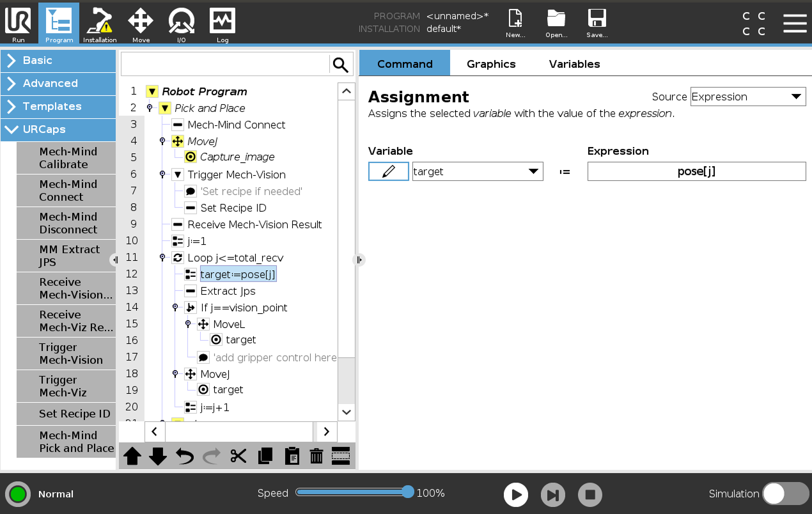Delete selected node with trash icon
The width and height of the screenshot is (812, 514).
pos(316,456)
